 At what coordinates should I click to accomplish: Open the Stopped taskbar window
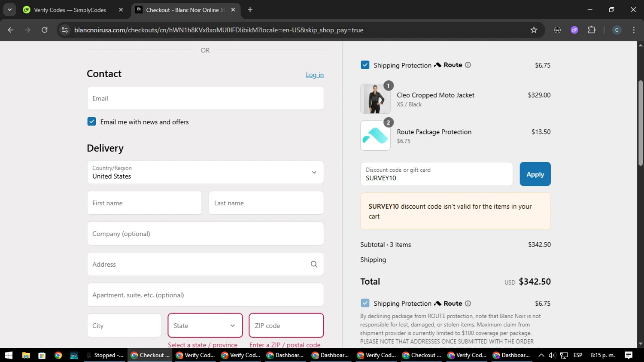pos(105,355)
